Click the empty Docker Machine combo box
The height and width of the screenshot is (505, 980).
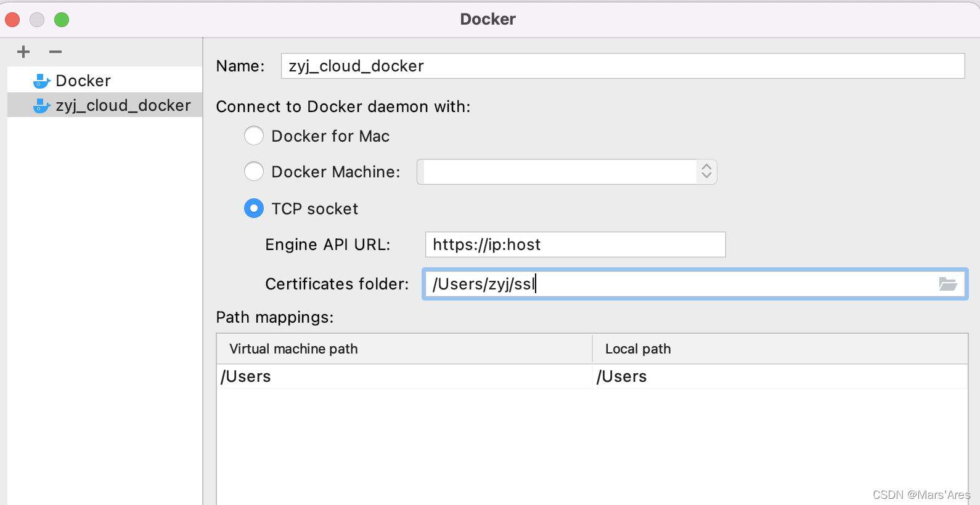coord(558,172)
